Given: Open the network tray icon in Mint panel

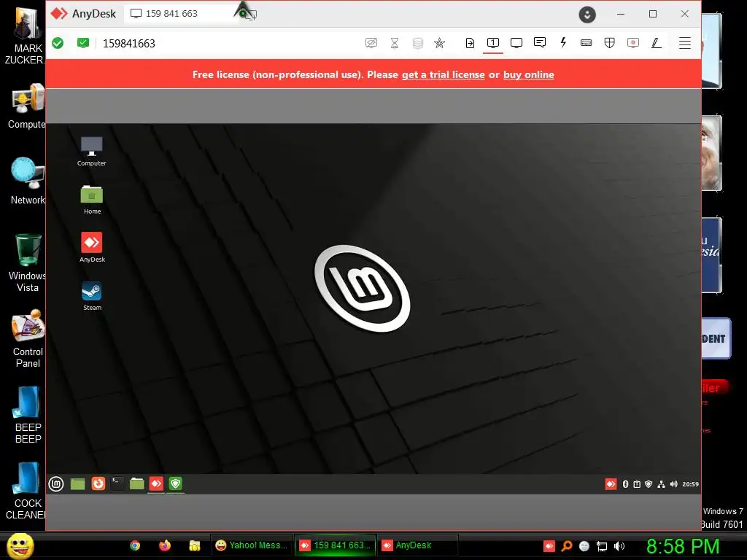Looking at the screenshot, I should click(661, 484).
